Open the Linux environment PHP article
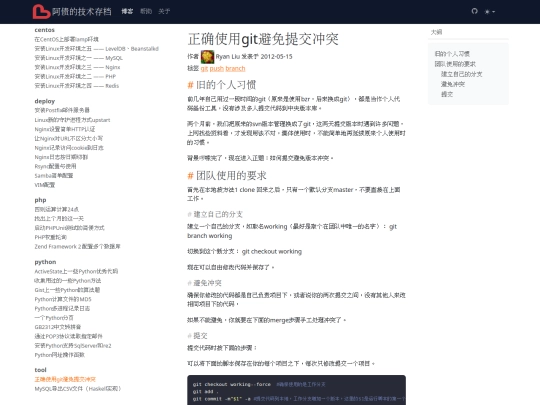The height and width of the screenshot is (405, 540). point(75,76)
